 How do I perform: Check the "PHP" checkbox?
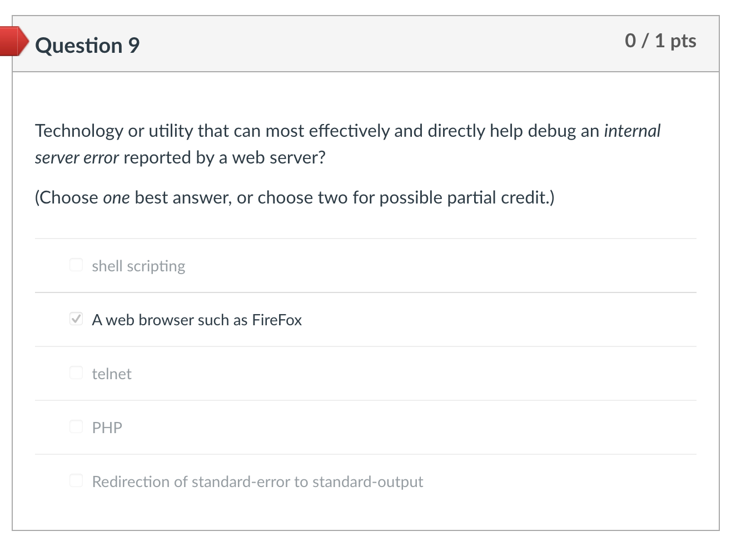76,426
